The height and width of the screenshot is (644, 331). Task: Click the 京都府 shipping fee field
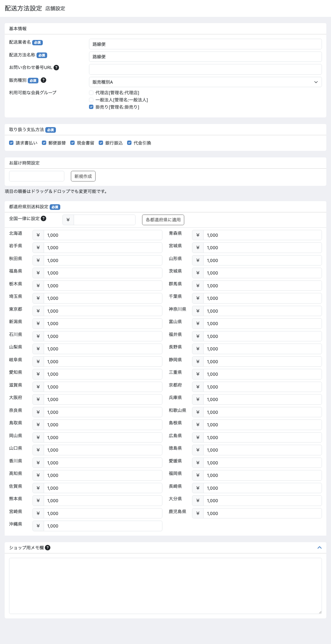[262, 387]
